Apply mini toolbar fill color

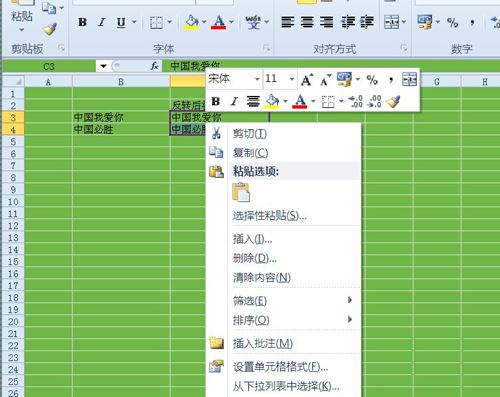272,101
